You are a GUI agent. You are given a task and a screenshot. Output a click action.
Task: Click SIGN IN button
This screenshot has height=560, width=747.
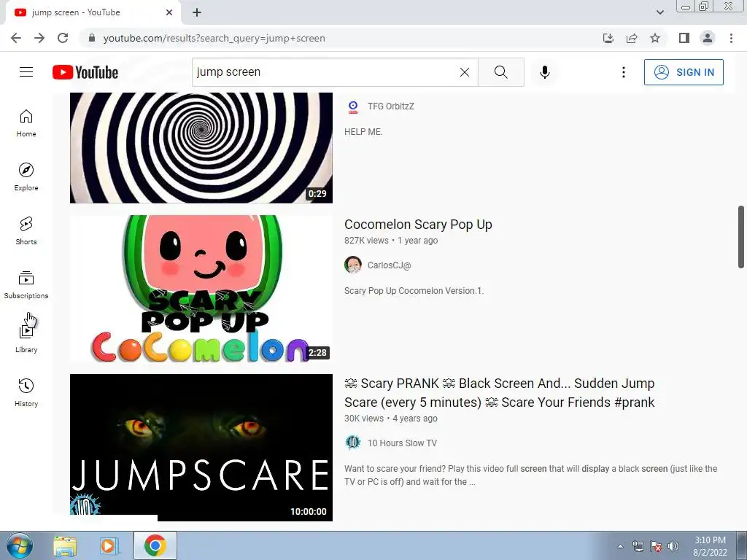(684, 72)
